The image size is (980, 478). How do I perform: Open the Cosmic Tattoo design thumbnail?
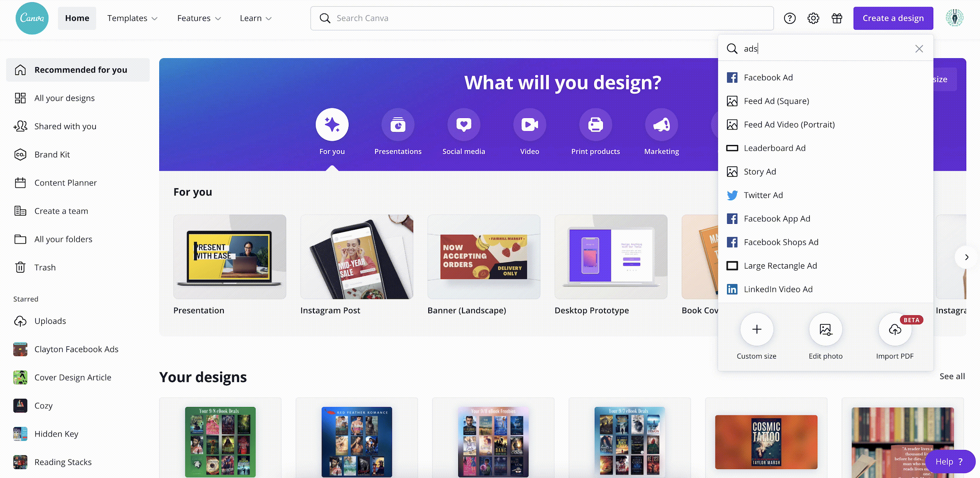(x=766, y=442)
